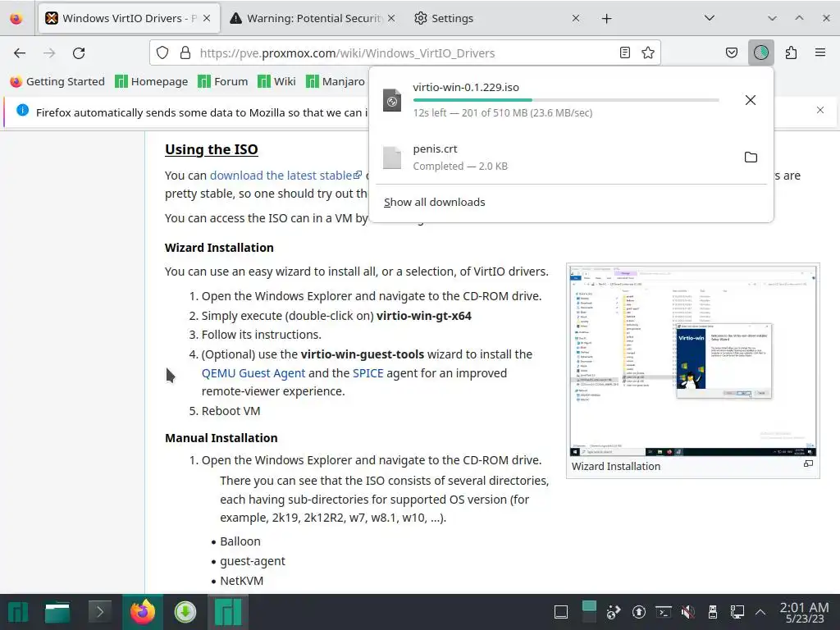The height and width of the screenshot is (630, 840).
Task: Open the clock showing 2:01 AM
Action: (804, 612)
